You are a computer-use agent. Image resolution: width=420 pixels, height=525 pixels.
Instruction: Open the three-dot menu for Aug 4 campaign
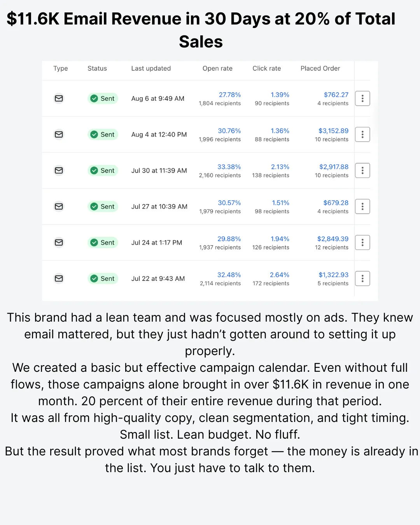pyautogui.click(x=362, y=135)
